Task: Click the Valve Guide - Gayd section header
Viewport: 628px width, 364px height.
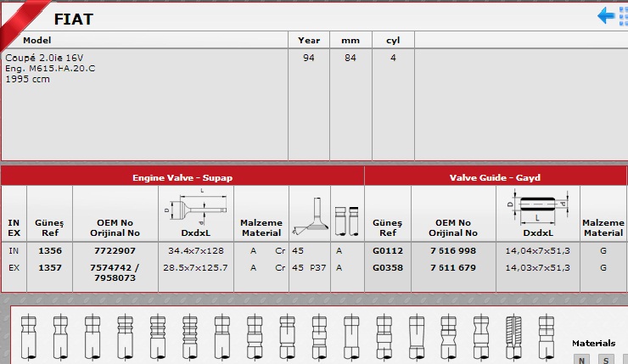Action: pos(495,177)
